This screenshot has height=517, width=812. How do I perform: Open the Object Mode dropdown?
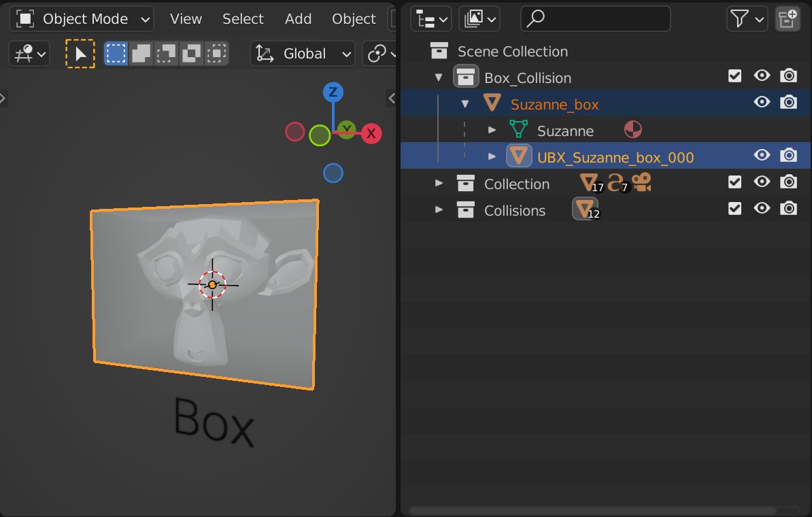click(x=82, y=18)
